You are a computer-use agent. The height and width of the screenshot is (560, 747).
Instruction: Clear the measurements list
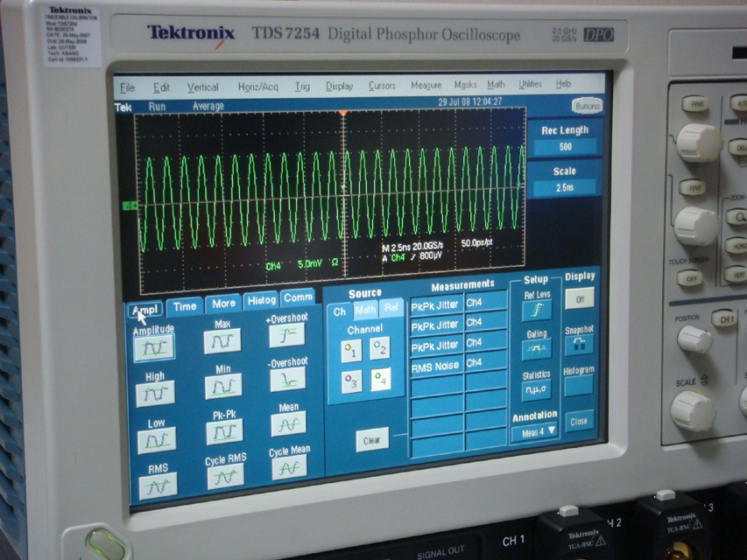pos(372,440)
